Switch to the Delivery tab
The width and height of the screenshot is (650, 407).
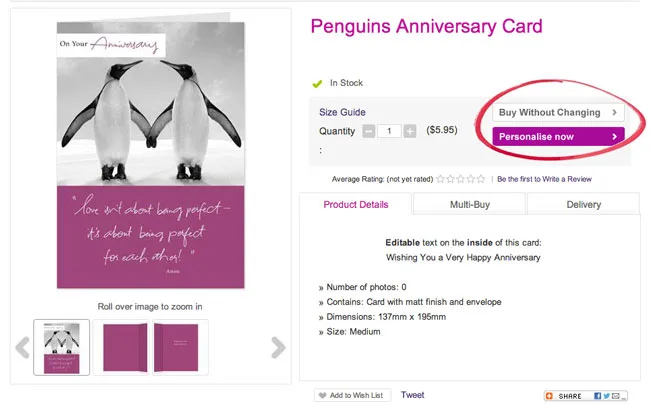(583, 204)
